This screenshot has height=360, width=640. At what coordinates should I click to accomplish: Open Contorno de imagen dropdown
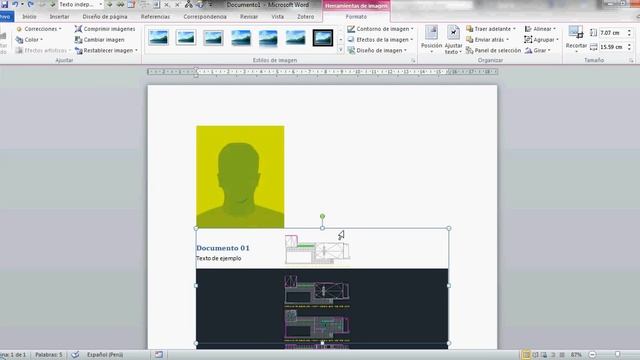(380, 29)
